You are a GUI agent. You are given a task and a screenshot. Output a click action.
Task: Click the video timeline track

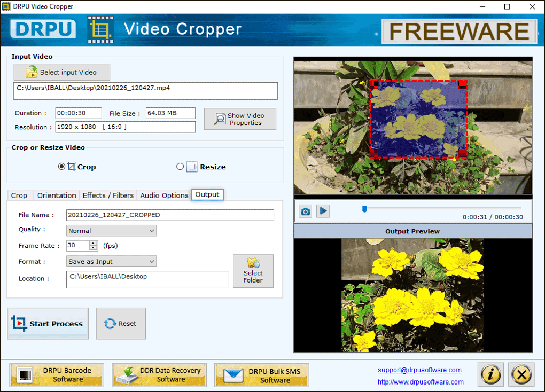pos(443,208)
